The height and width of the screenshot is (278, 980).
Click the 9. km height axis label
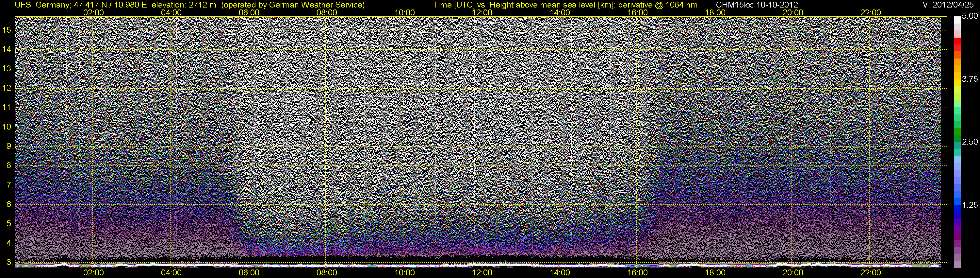pyautogui.click(x=10, y=146)
